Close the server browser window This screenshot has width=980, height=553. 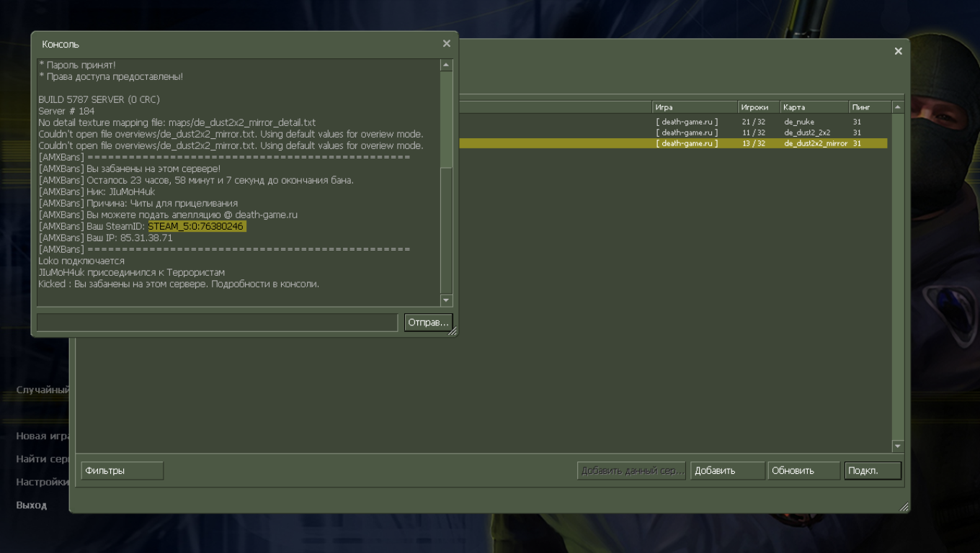pos(898,51)
